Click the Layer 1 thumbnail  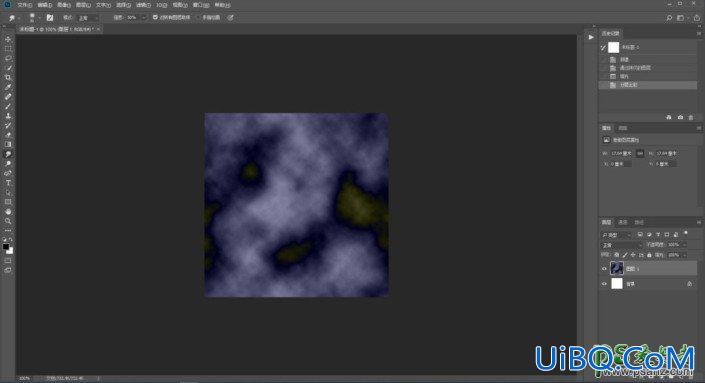(617, 268)
